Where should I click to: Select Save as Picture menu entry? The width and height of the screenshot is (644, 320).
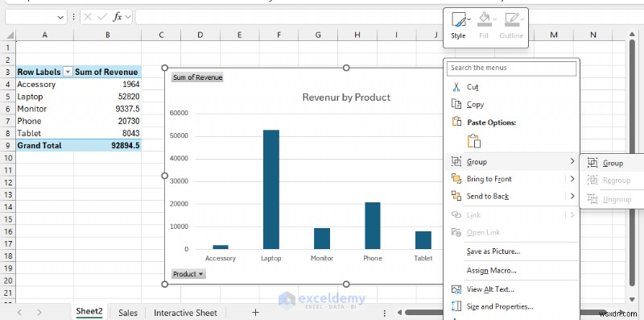pyautogui.click(x=512, y=251)
